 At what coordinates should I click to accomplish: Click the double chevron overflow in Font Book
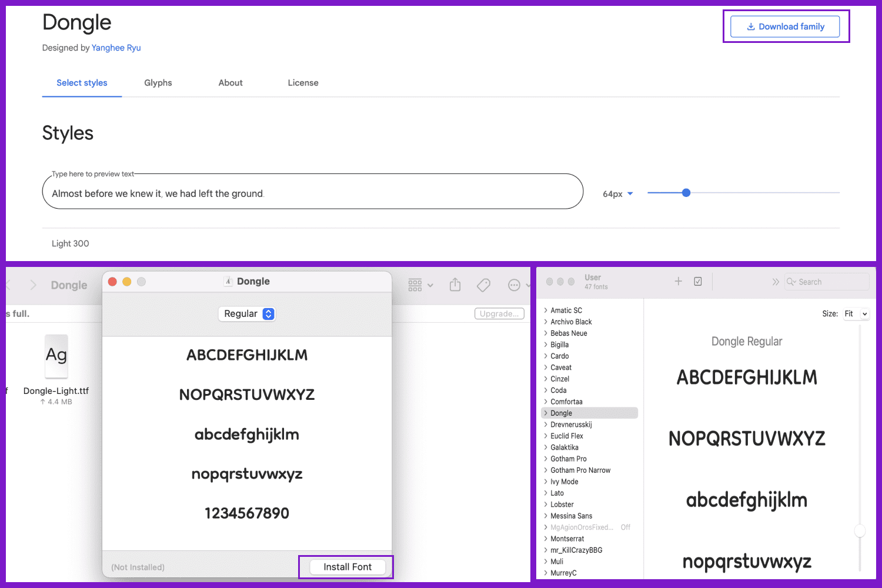point(776,282)
